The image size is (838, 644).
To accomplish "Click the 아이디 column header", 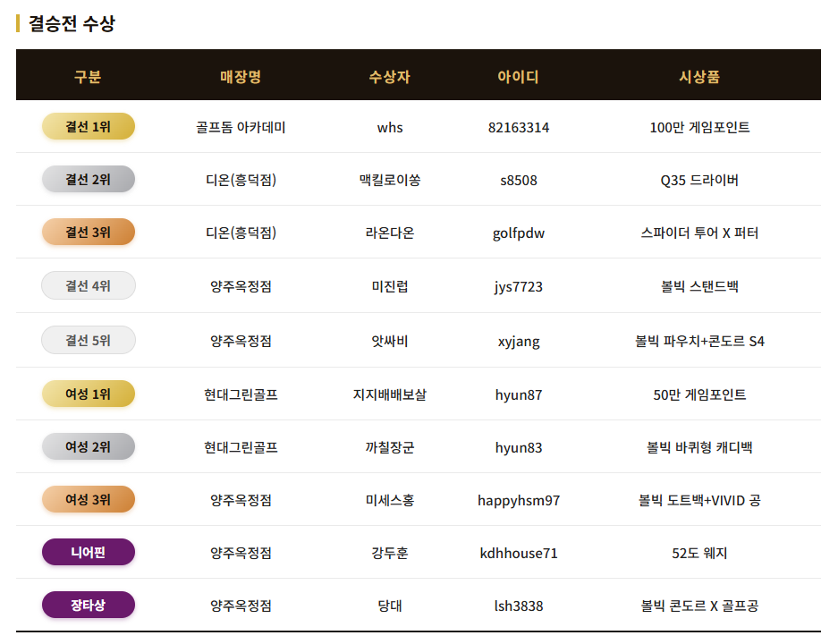I will coord(519,77).
